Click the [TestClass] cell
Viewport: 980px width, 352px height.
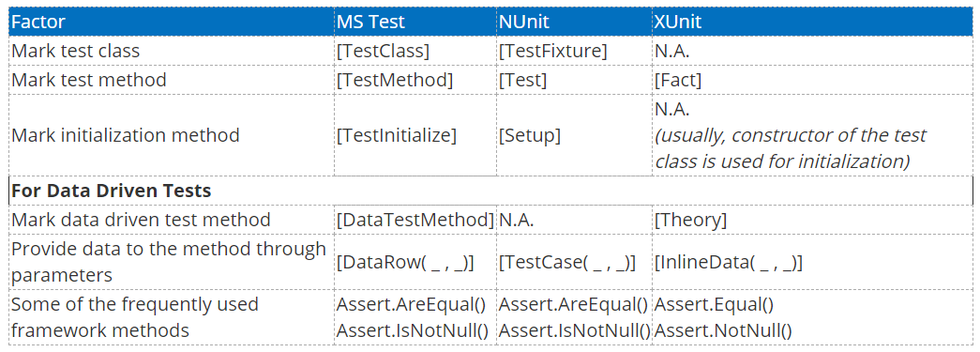tap(415, 51)
